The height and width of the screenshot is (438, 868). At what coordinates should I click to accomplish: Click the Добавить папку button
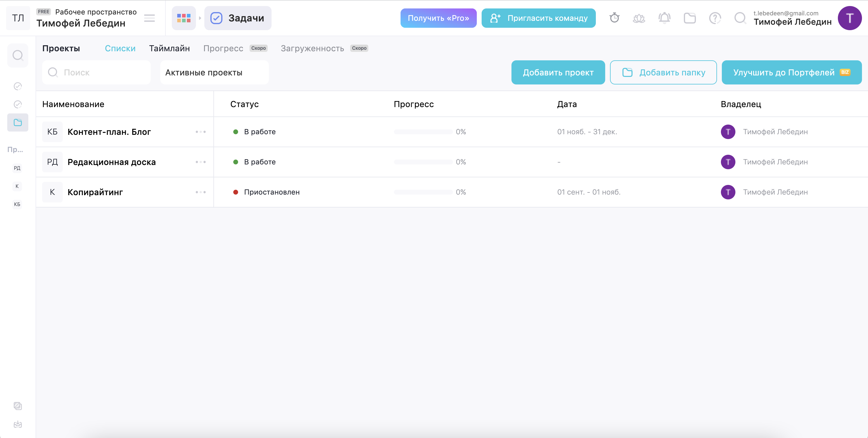click(x=663, y=72)
